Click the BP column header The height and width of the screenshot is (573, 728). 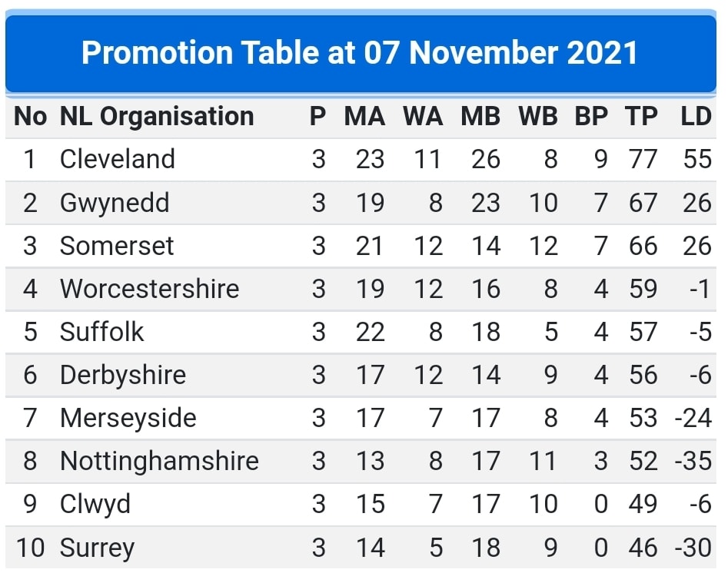tap(591, 116)
